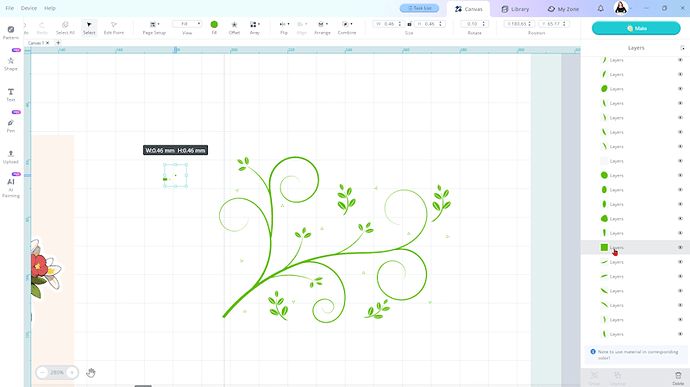690x387 pixels.
Task: Open the File menu
Action: click(10, 8)
